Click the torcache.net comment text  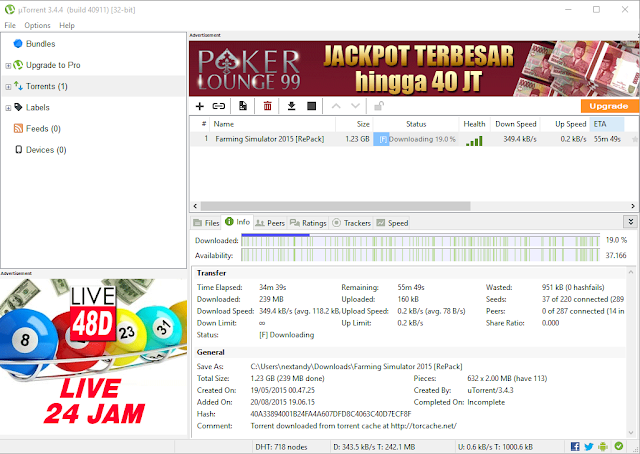[353, 426]
